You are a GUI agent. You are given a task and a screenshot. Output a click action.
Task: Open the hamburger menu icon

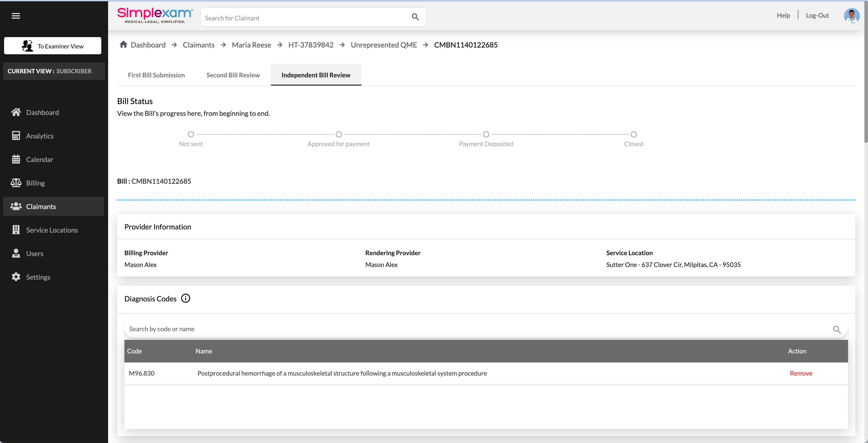(16, 16)
